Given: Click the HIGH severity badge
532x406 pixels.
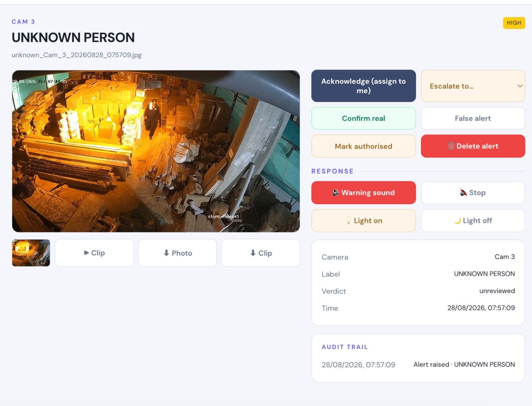Looking at the screenshot, I should pos(514,23).
